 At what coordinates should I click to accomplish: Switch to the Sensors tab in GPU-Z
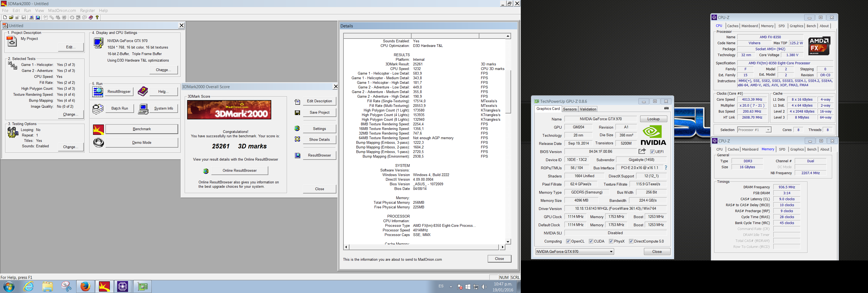[570, 109]
